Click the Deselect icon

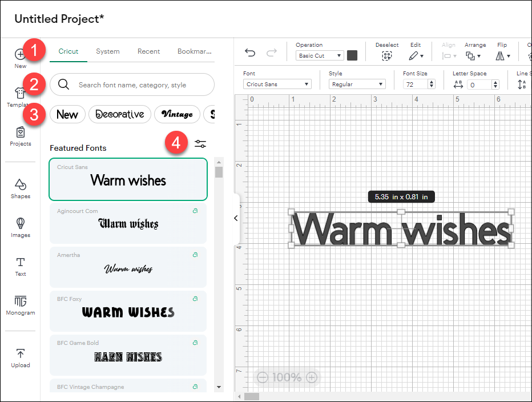[x=387, y=56]
